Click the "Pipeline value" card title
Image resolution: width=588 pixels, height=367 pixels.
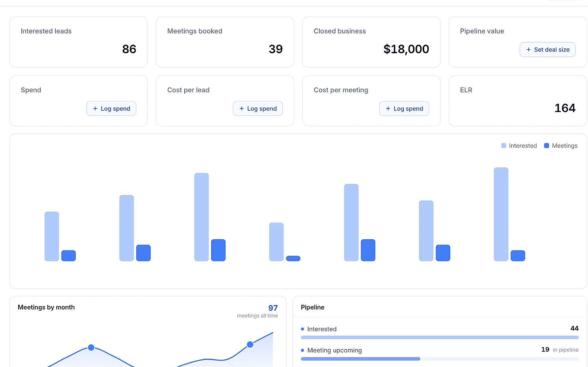click(x=482, y=31)
